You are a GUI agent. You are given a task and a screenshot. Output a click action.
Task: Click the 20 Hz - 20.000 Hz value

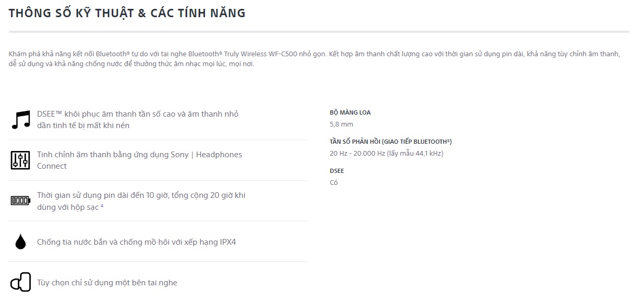pos(386,153)
